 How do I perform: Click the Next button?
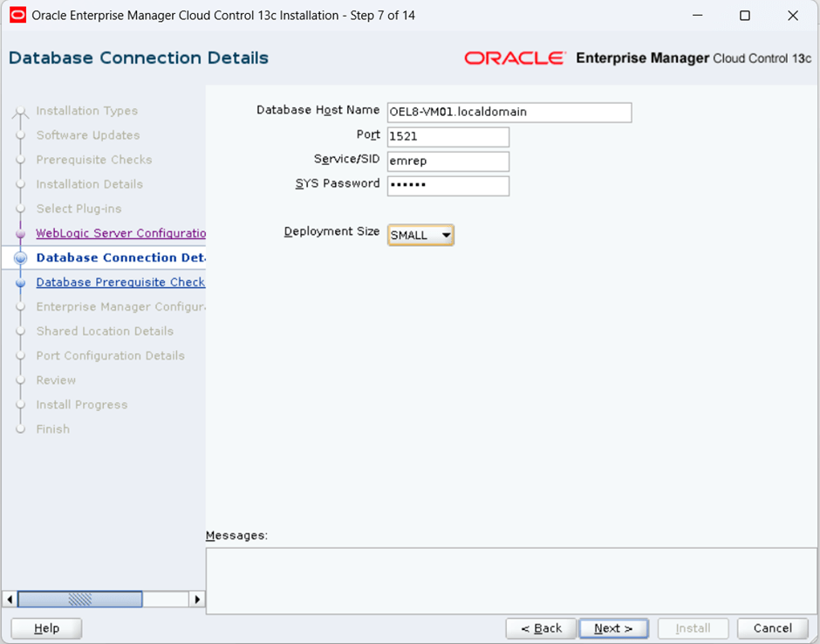(x=612, y=628)
